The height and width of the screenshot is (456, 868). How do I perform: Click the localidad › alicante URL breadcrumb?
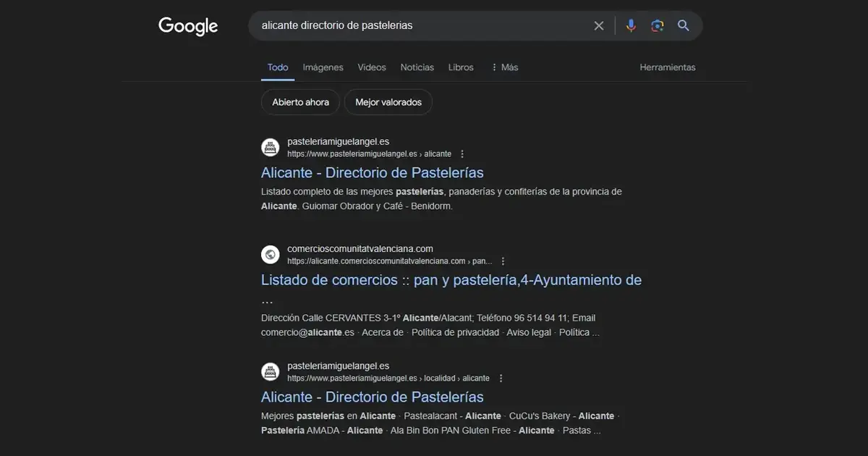point(388,379)
